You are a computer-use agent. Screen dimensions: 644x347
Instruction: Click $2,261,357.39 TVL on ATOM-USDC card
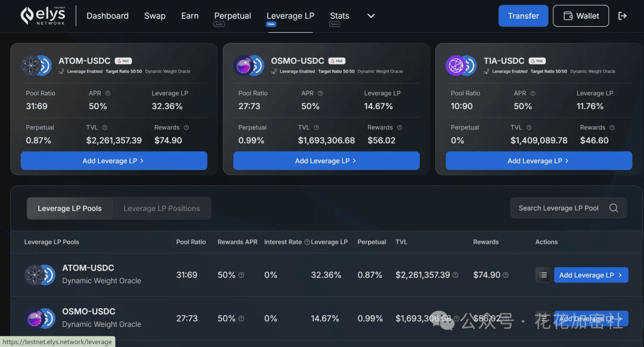coord(114,141)
